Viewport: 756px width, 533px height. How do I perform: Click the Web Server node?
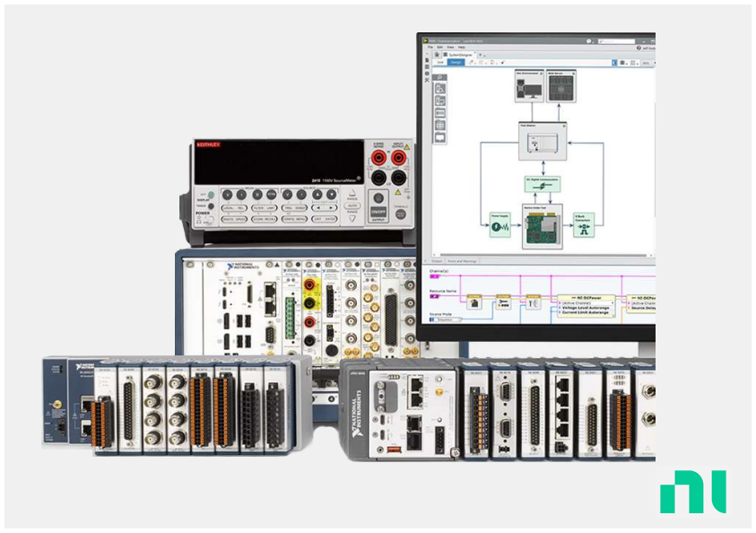point(561,86)
